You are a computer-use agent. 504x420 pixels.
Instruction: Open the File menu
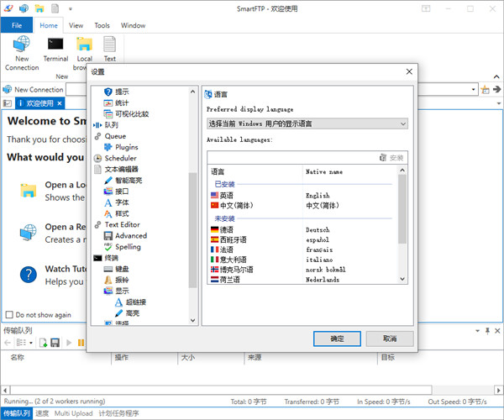click(x=16, y=25)
